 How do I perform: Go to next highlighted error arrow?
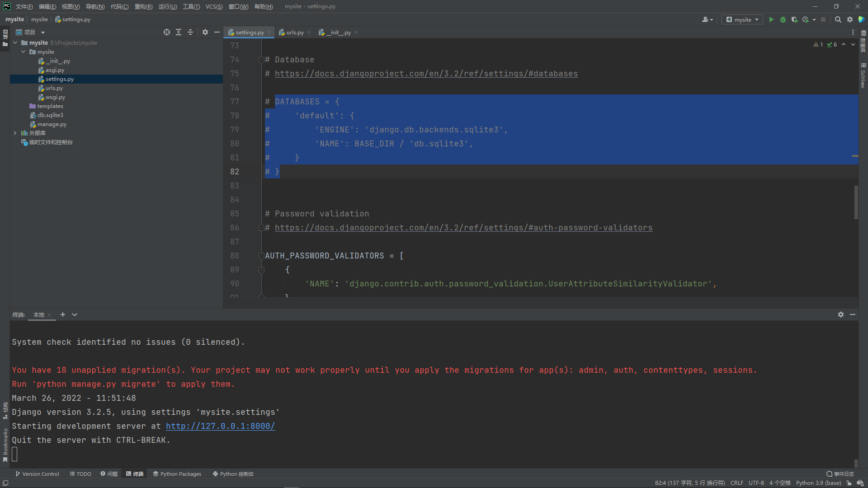tap(853, 44)
